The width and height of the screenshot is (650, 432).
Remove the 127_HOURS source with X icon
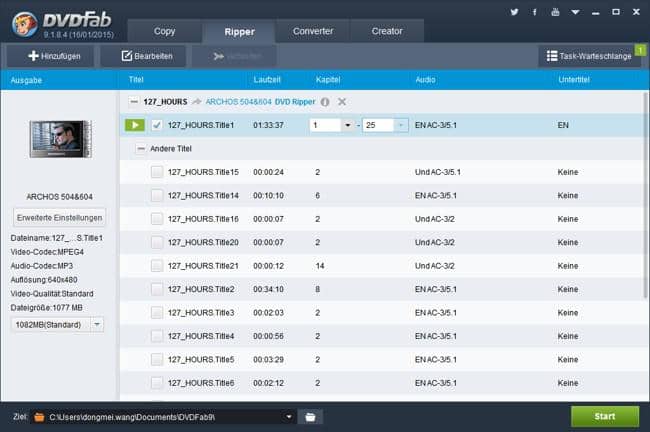coord(342,102)
